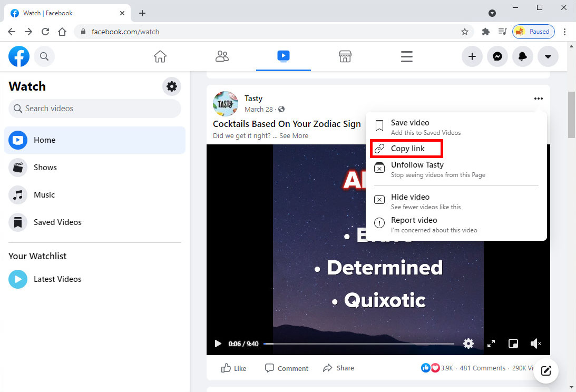This screenshot has width=576, height=392.
Task: Open the Facebook search magnifier
Action: pyautogui.click(x=44, y=56)
